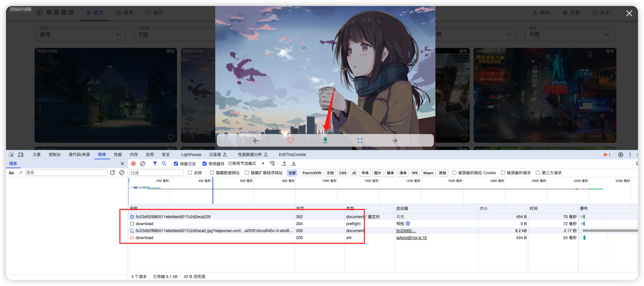Enable the 反转 checkbox
Viewport: 644px width, 286px height.
click(x=190, y=173)
